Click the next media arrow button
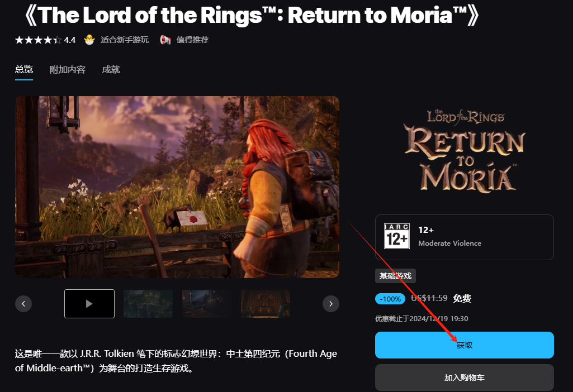 point(331,304)
